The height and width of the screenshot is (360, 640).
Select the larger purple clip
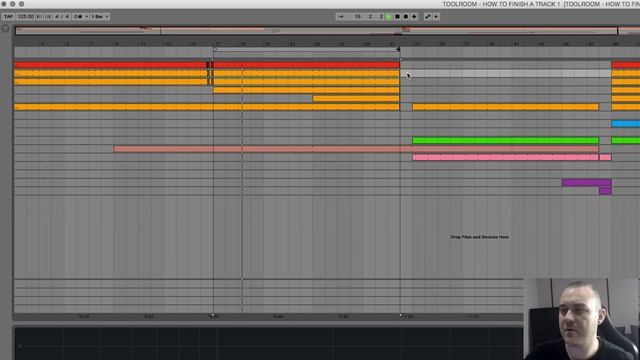coord(587,182)
